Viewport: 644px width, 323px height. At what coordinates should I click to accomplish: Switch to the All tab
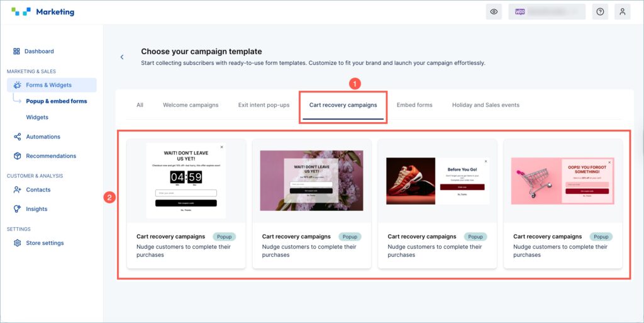(x=140, y=105)
